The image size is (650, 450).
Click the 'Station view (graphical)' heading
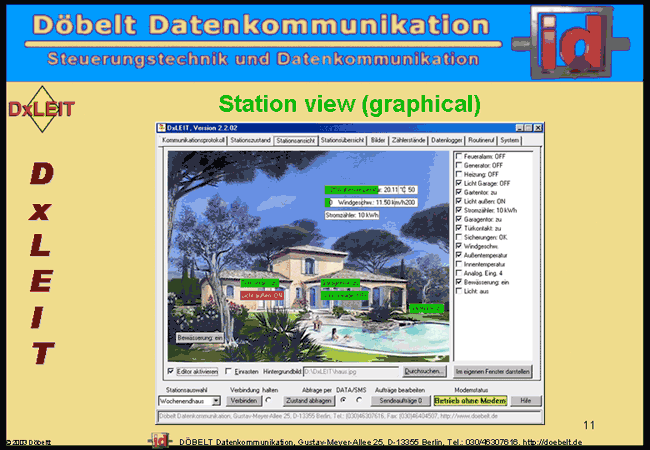[x=349, y=104]
